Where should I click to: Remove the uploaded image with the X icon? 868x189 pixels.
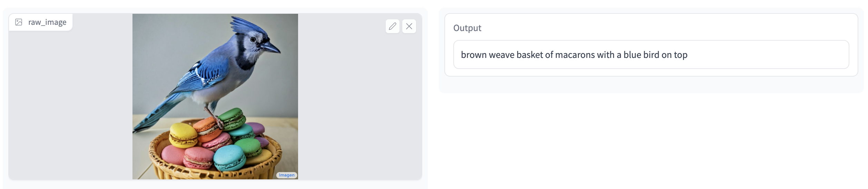pos(409,26)
